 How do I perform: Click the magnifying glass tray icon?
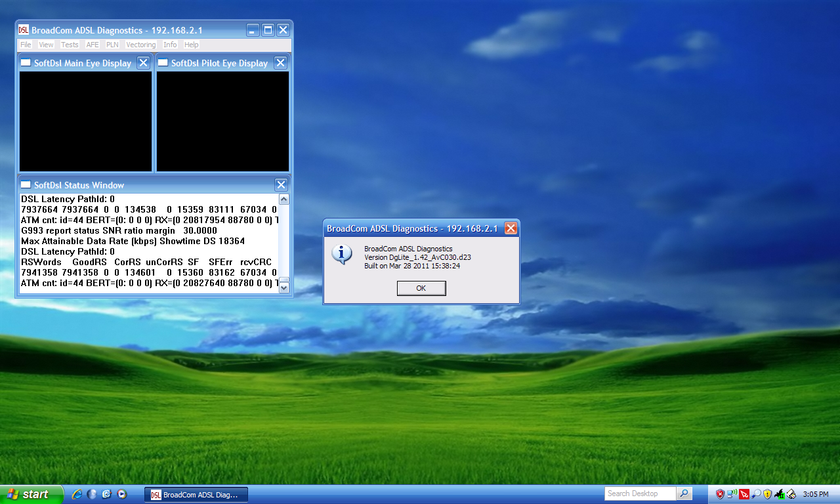point(756,494)
